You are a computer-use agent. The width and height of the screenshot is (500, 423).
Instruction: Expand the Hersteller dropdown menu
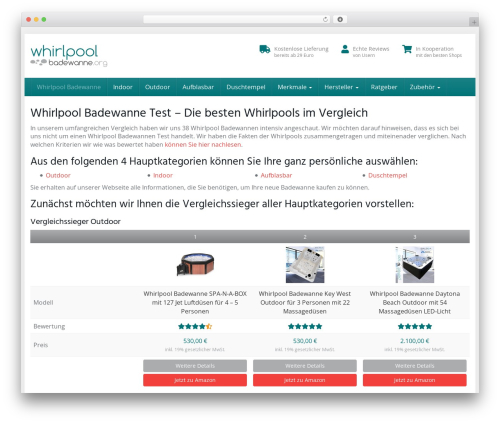tap(341, 87)
